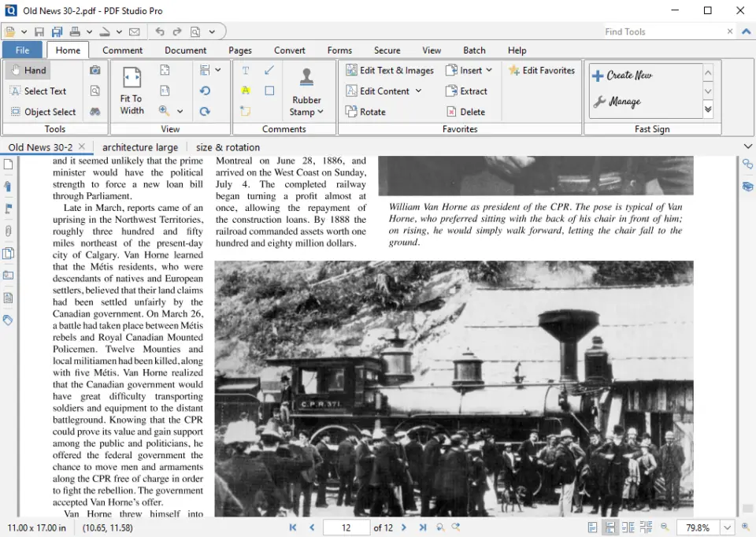Select the Hand tool
This screenshot has height=537, width=756.
pyautogui.click(x=33, y=69)
